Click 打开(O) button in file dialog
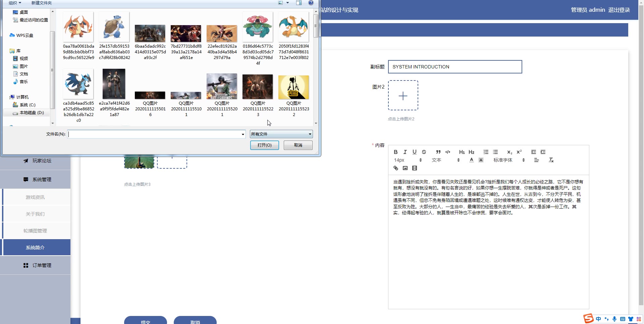 pos(264,145)
